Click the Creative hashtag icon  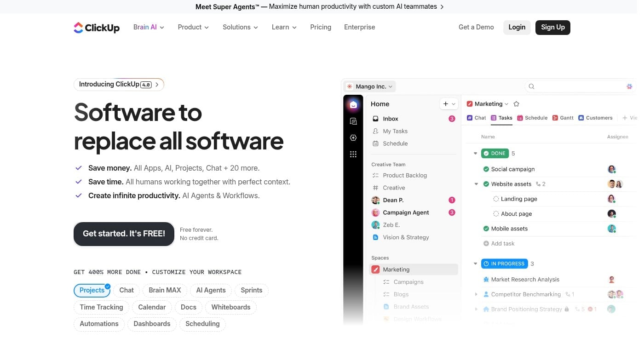point(376,188)
